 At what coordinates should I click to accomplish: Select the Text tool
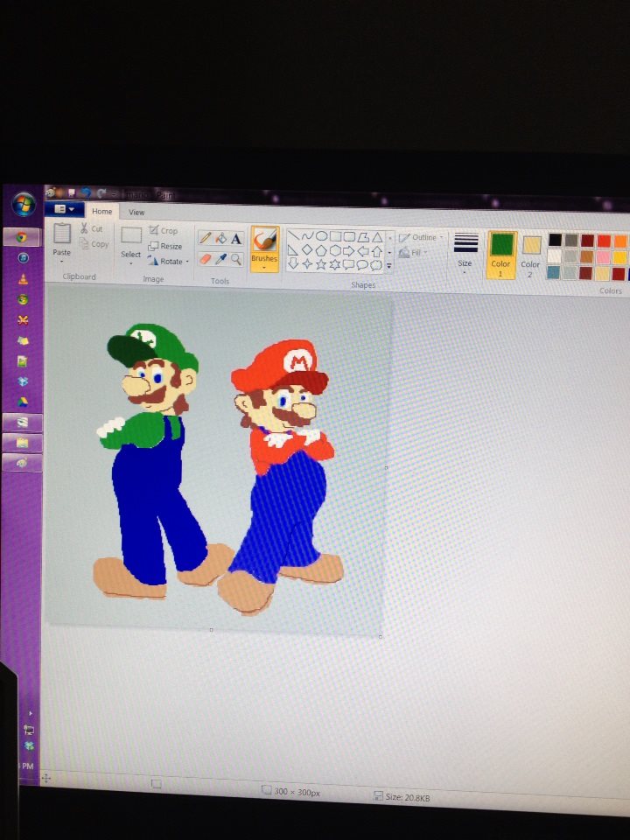coord(236,239)
